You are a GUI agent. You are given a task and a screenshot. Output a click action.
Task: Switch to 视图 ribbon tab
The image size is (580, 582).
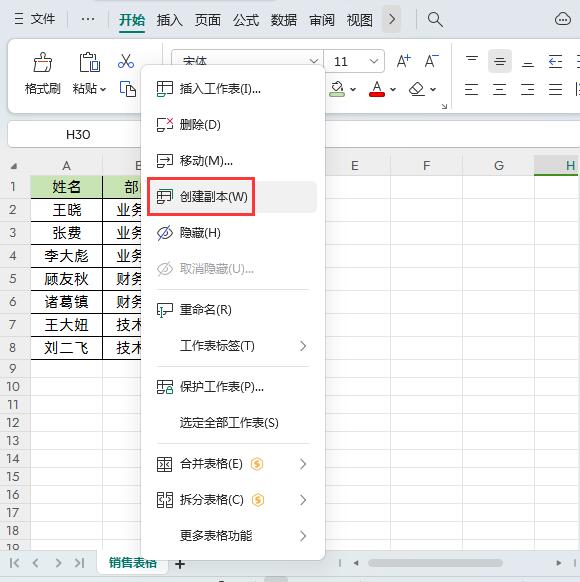[360, 20]
